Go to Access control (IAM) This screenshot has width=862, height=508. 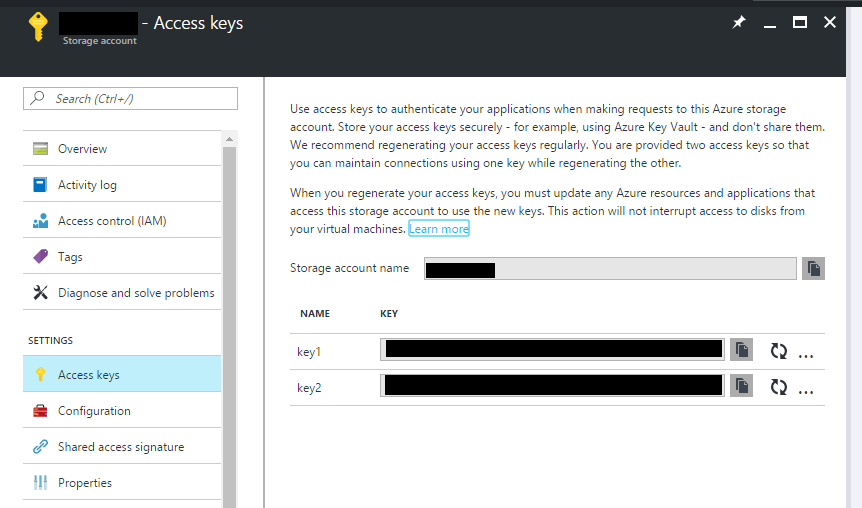pos(122,220)
